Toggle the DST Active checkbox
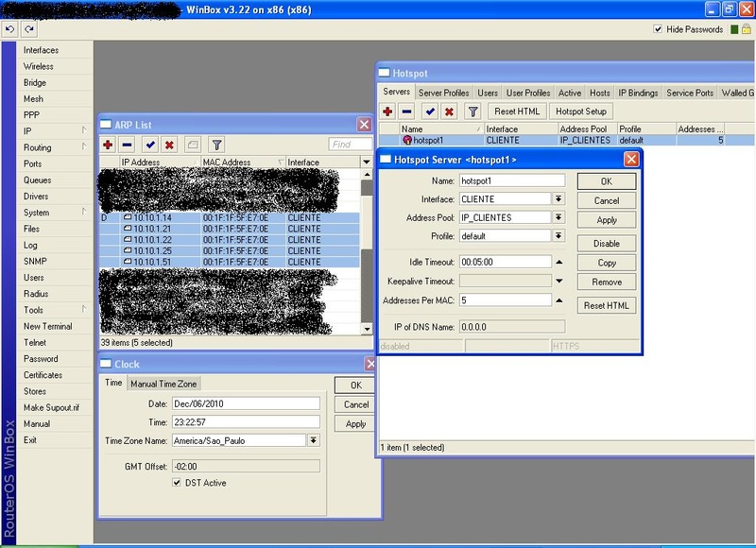The width and height of the screenshot is (756, 548). [177, 483]
